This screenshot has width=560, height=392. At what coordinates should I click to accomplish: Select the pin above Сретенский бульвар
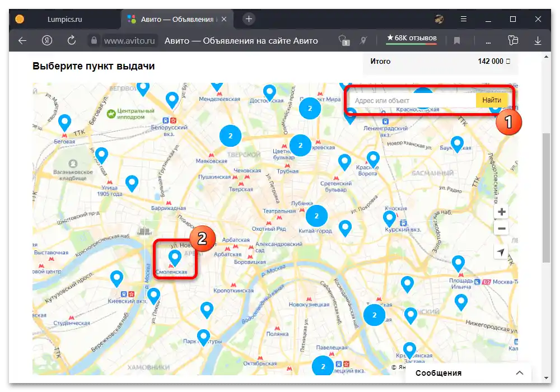coord(344,163)
